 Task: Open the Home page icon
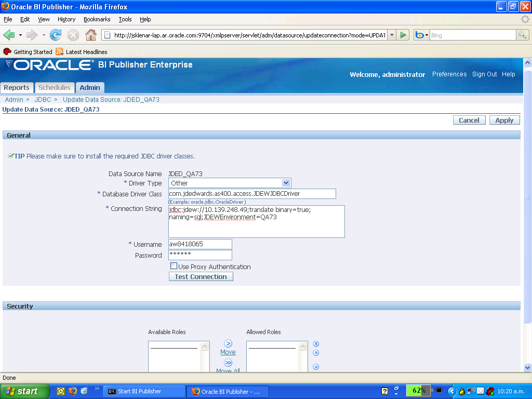click(90, 35)
